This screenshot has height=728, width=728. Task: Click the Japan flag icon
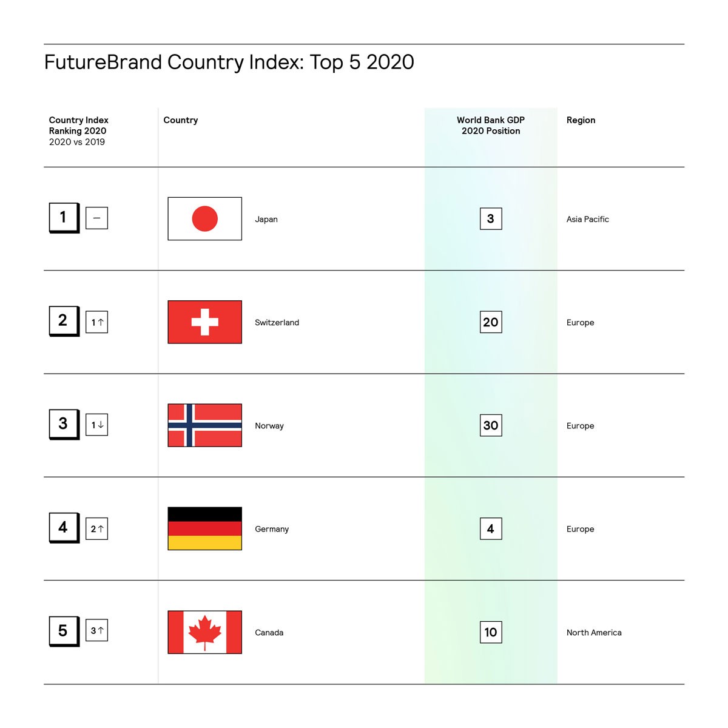coord(204,219)
